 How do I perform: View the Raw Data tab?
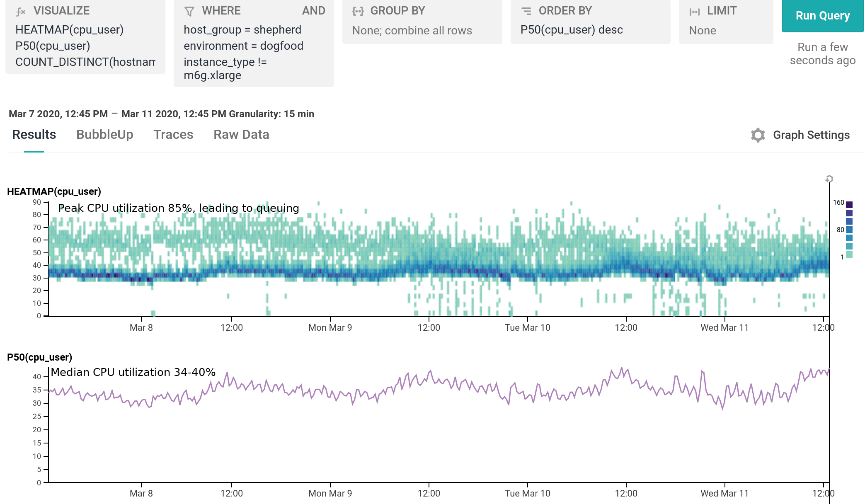pos(241,135)
